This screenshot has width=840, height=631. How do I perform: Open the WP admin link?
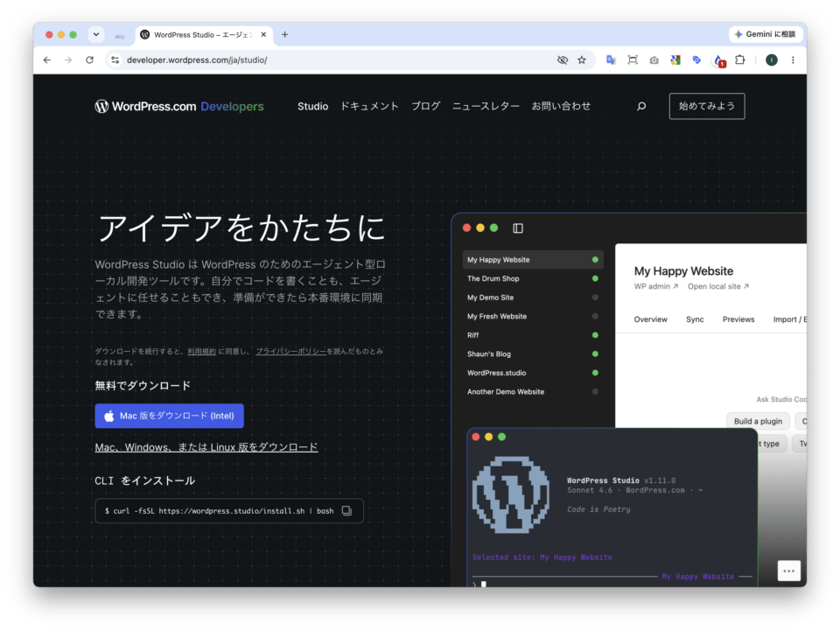tap(655, 286)
